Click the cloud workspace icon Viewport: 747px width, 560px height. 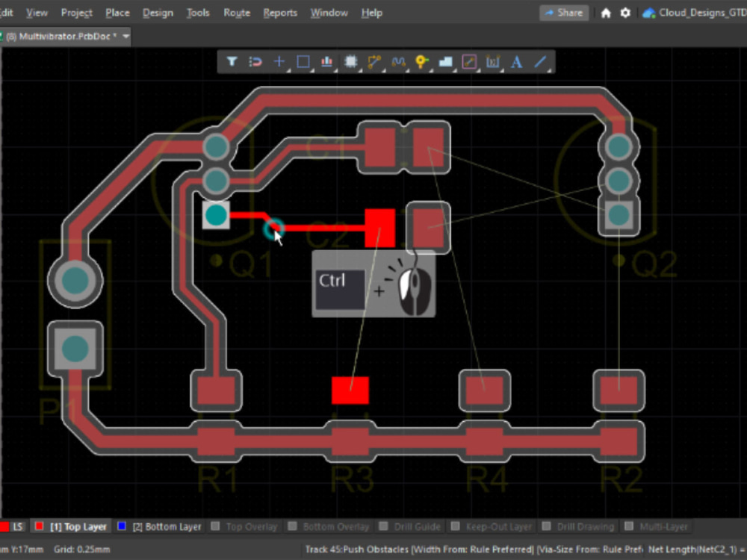(648, 13)
